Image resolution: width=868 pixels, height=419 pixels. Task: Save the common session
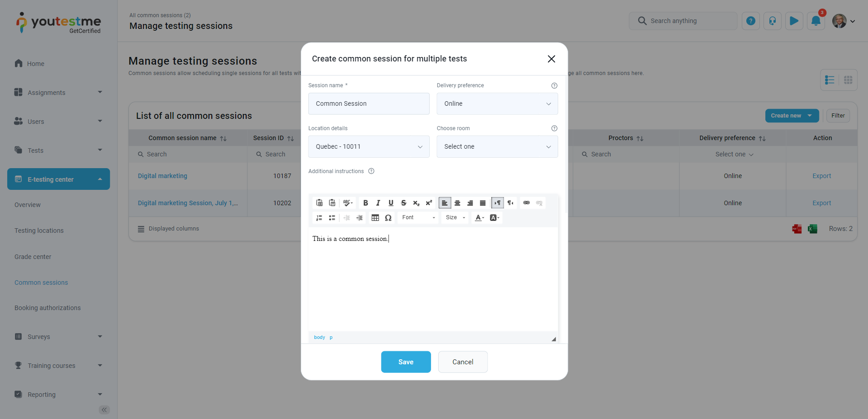coord(406,362)
